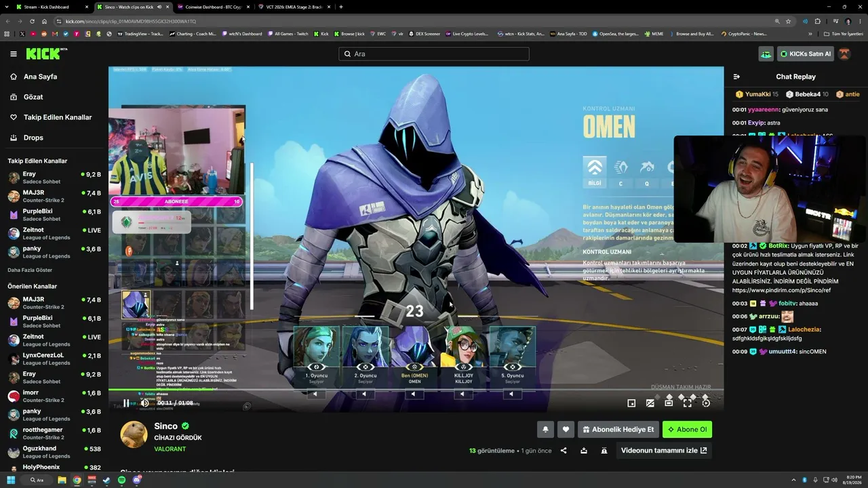Open followed channel Eray
868x488 pixels.
point(54,178)
